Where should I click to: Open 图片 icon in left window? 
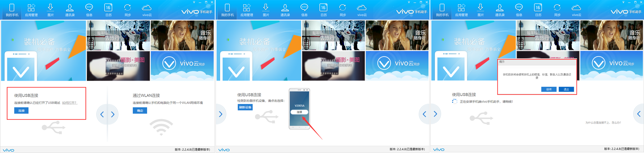[x=51, y=10]
